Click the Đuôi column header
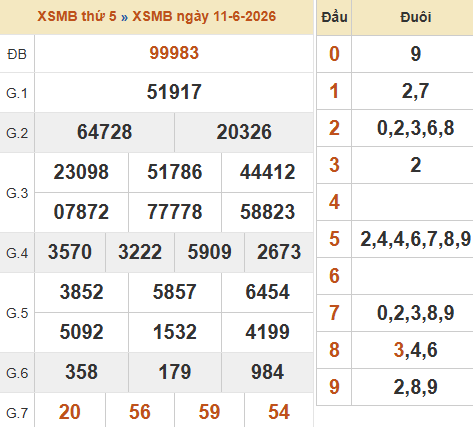Screen dimensions: 473x427 point(416,17)
